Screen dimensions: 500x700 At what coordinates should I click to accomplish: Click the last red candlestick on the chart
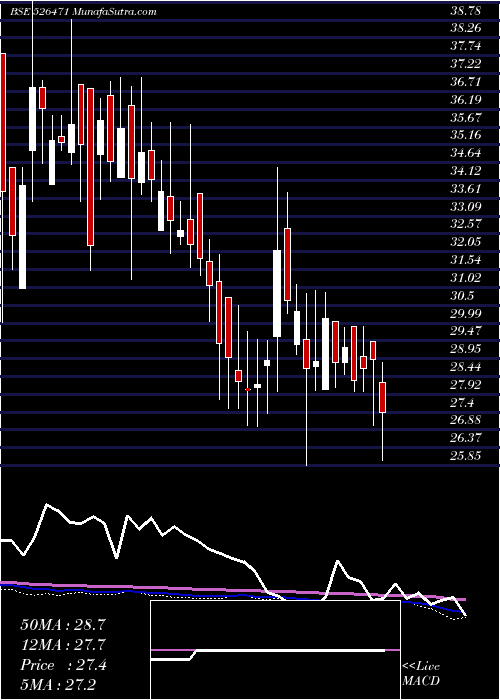383,397
